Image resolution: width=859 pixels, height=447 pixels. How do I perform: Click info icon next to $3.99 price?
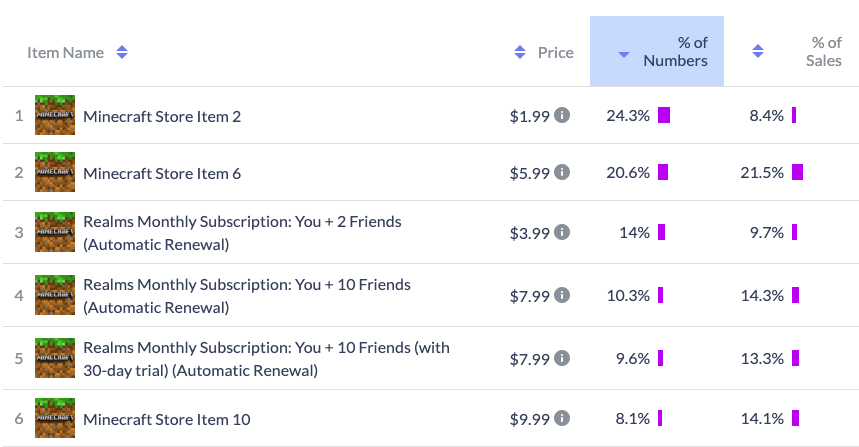(562, 232)
